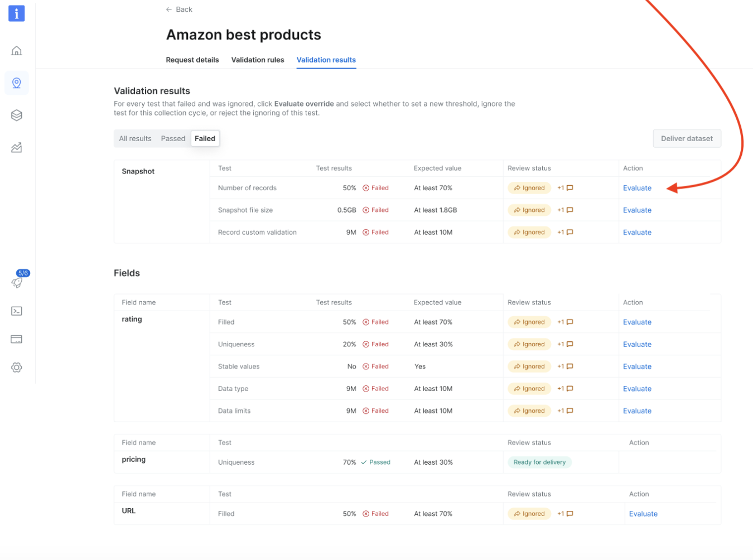Click the location pin sidebar icon
This screenshot has width=753, height=560.
point(17,83)
